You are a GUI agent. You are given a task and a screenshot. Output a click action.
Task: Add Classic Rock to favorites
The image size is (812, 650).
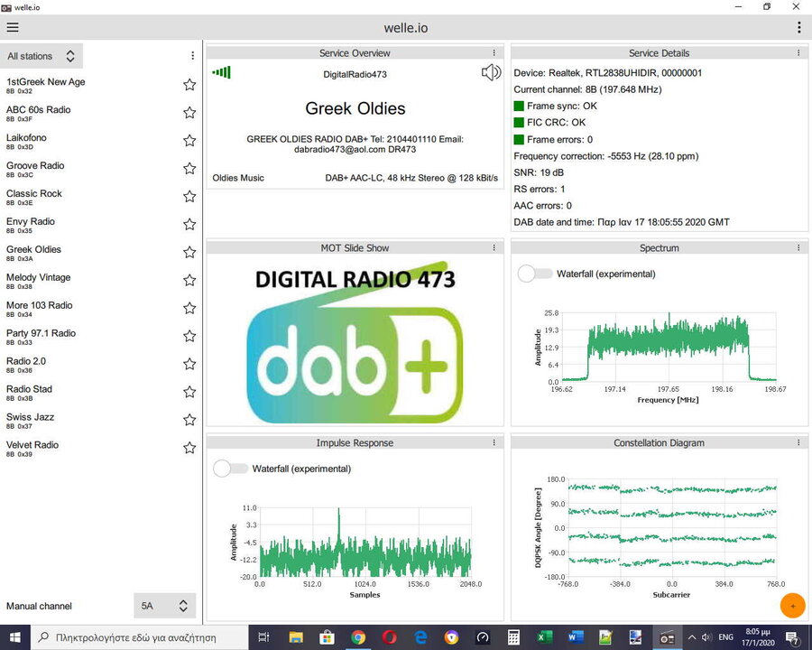pyautogui.click(x=189, y=197)
